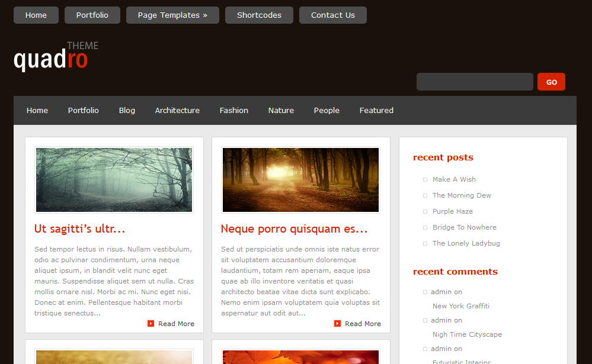Go to the Contact Us page
This screenshot has width=592, height=364.
tap(332, 15)
